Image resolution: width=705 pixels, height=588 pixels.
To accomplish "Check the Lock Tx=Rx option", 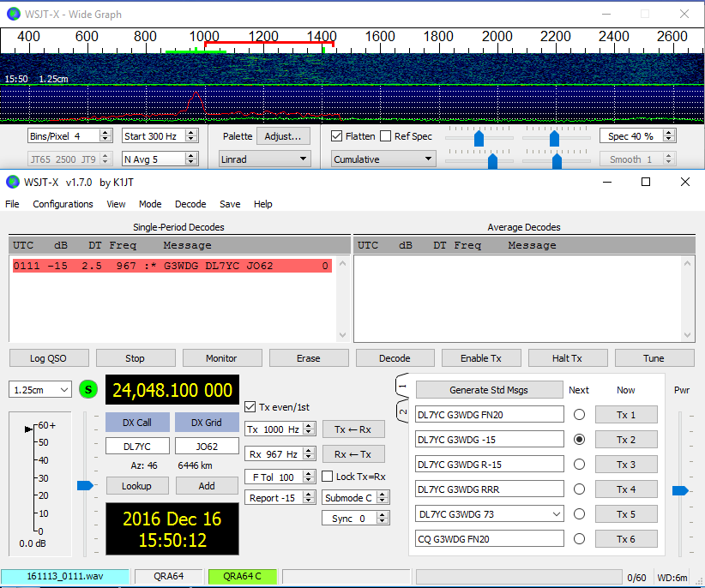I will [x=328, y=477].
